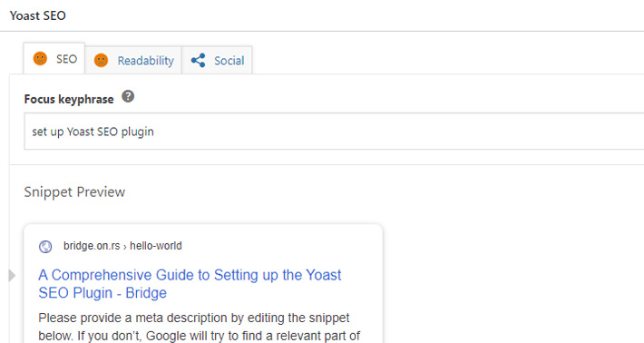Image resolution: width=644 pixels, height=343 pixels.
Task: Focus the keyphrase field containing 'set up Yoast SEO plugin'
Action: (334, 132)
